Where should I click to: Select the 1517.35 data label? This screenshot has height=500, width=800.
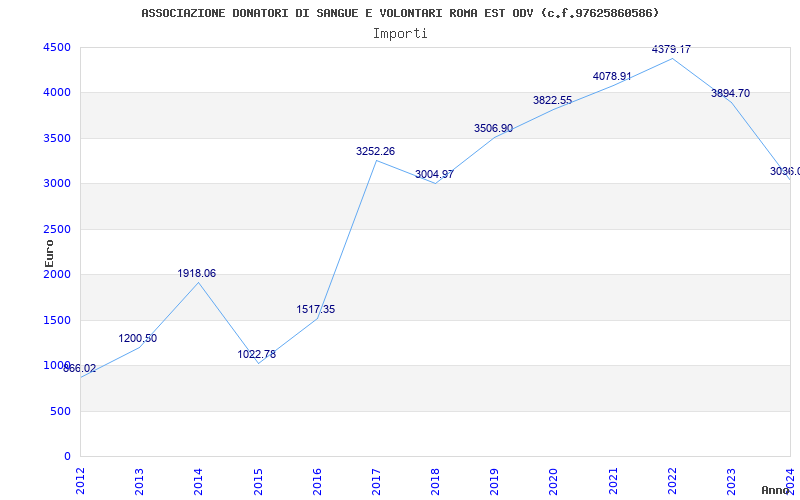pyautogui.click(x=316, y=309)
